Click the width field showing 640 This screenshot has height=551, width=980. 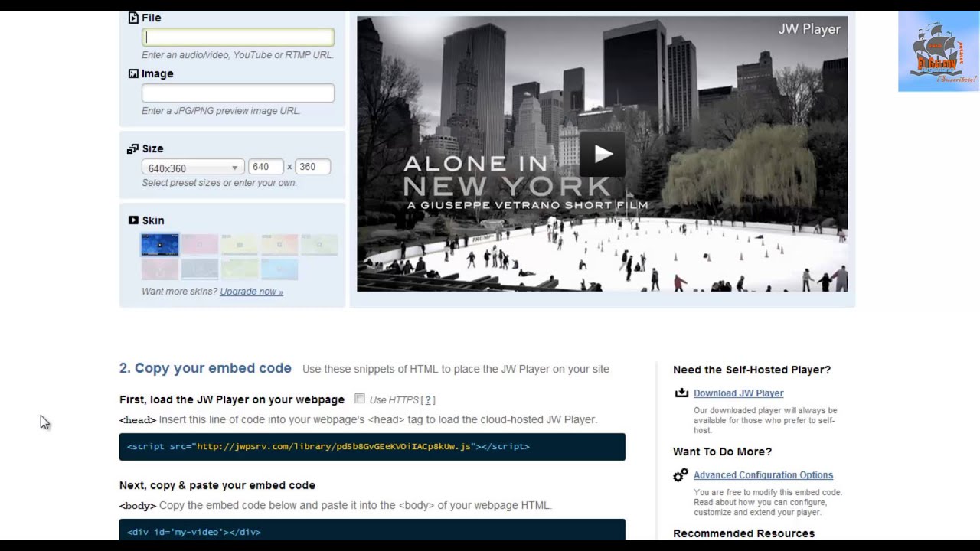coord(266,167)
